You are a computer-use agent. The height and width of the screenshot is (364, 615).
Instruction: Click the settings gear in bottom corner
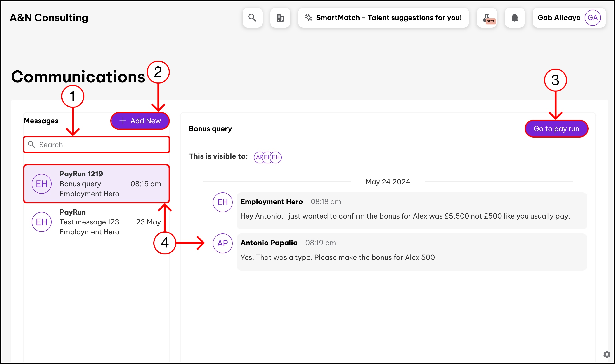coord(607,354)
